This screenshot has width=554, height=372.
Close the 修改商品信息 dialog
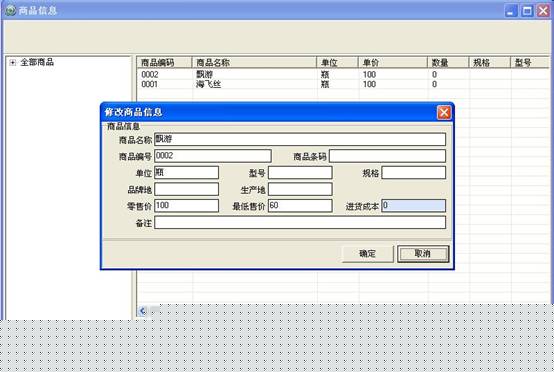[444, 113]
